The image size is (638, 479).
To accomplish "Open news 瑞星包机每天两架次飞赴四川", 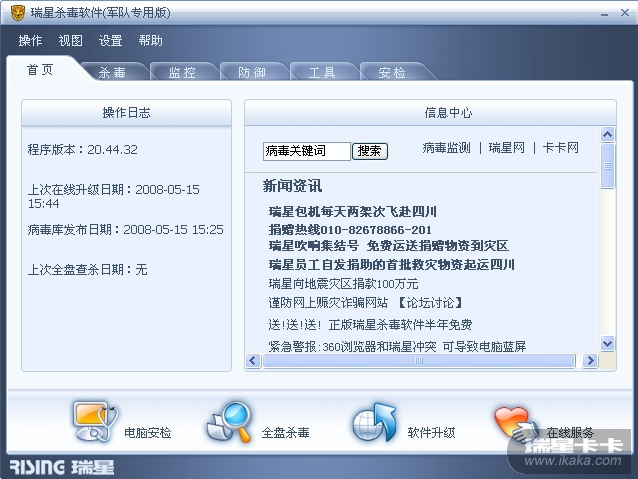I will tap(352, 212).
